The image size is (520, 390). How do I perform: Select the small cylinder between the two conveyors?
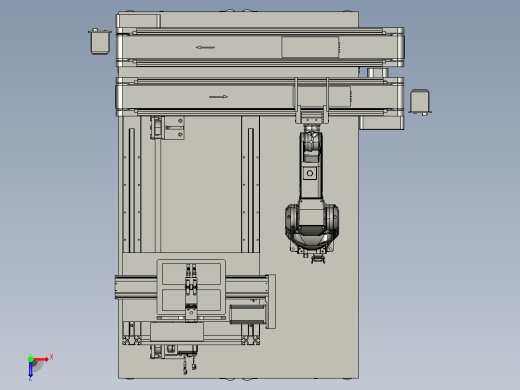378,72
